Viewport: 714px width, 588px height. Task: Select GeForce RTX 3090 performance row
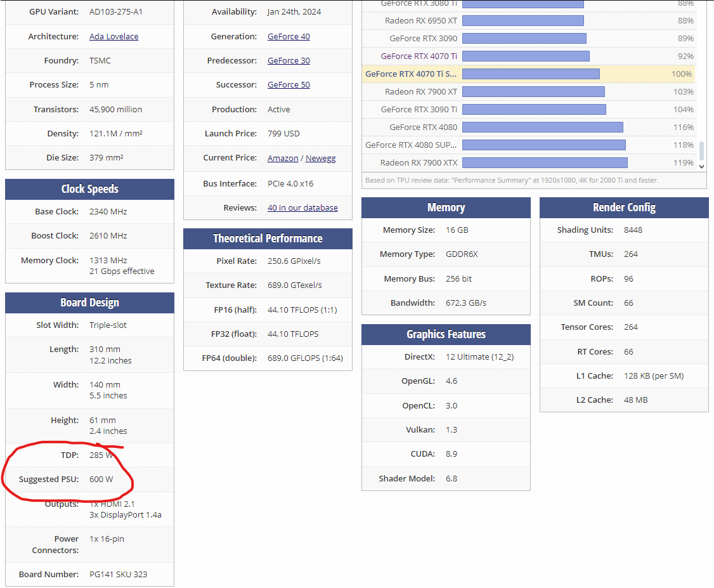528,38
